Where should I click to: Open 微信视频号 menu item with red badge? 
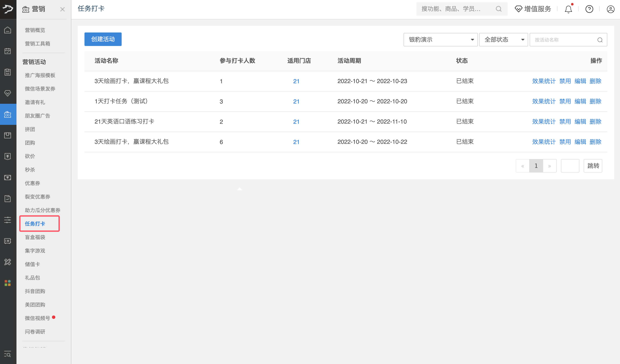[37, 318]
